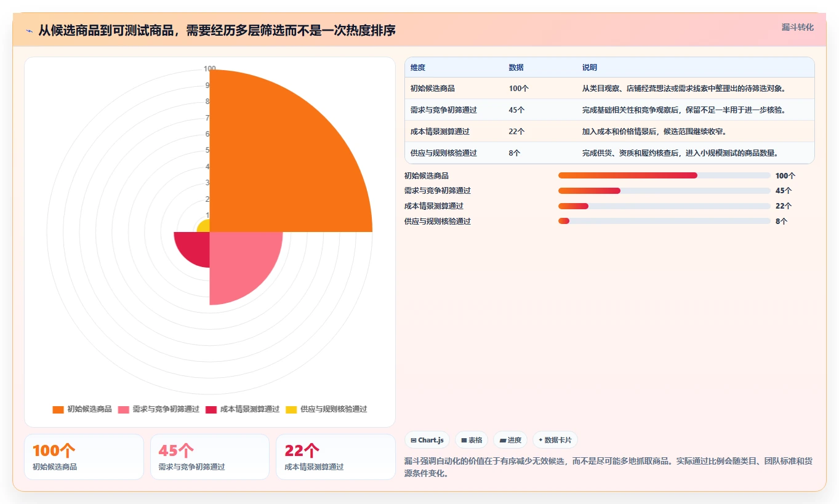Open the 22个 成本情景测算通过 data card
Screen dimensions: 839x504
(335, 457)
